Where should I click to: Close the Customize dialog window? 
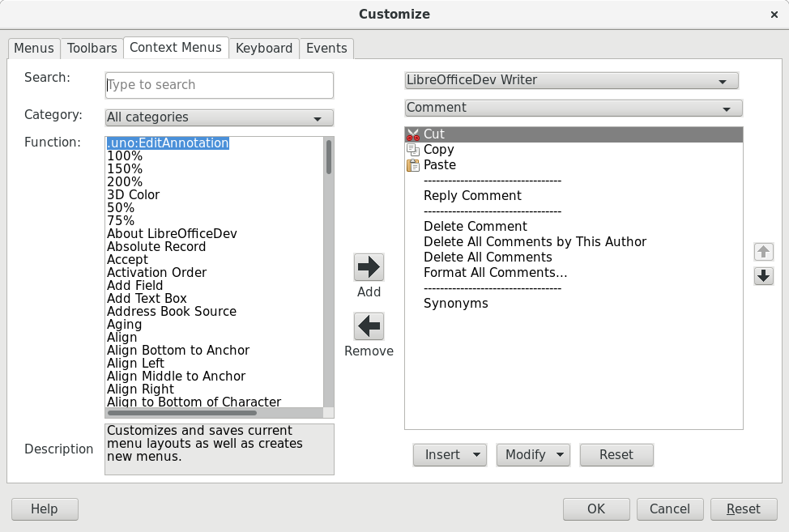(x=774, y=15)
